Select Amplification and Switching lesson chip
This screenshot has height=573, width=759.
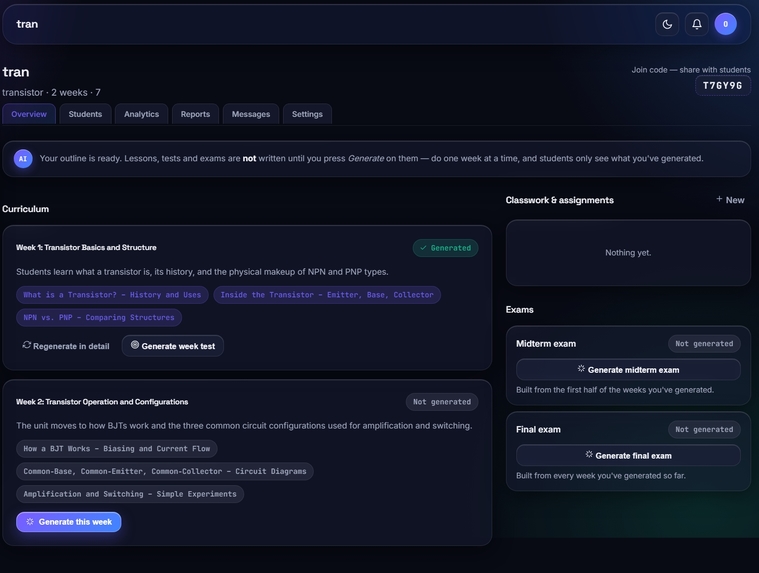tap(130, 494)
